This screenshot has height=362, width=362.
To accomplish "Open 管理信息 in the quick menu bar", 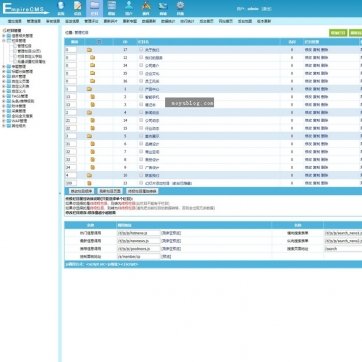I will coord(34,21).
